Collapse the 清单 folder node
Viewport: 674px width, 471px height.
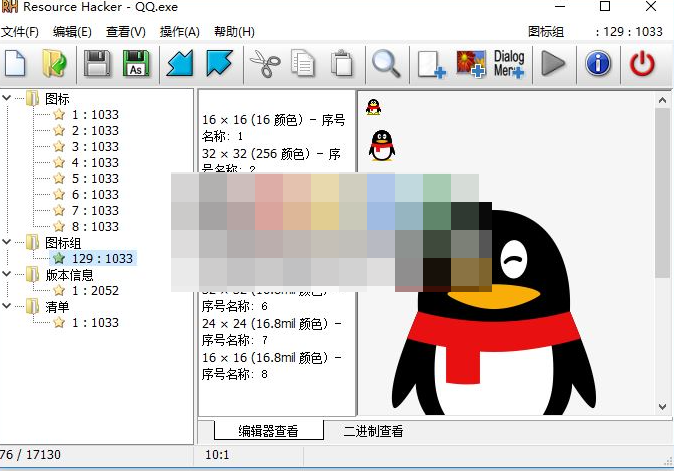(6, 306)
